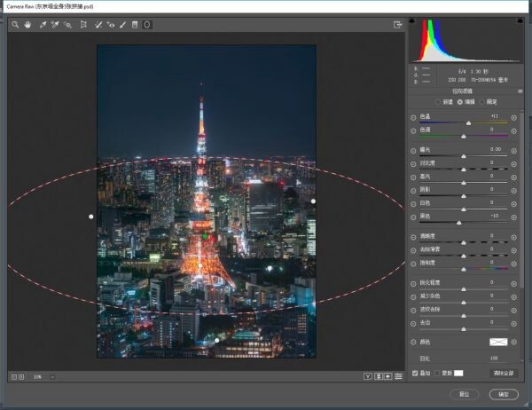Select the Spot Removal tool

pyautogui.click(x=98, y=25)
